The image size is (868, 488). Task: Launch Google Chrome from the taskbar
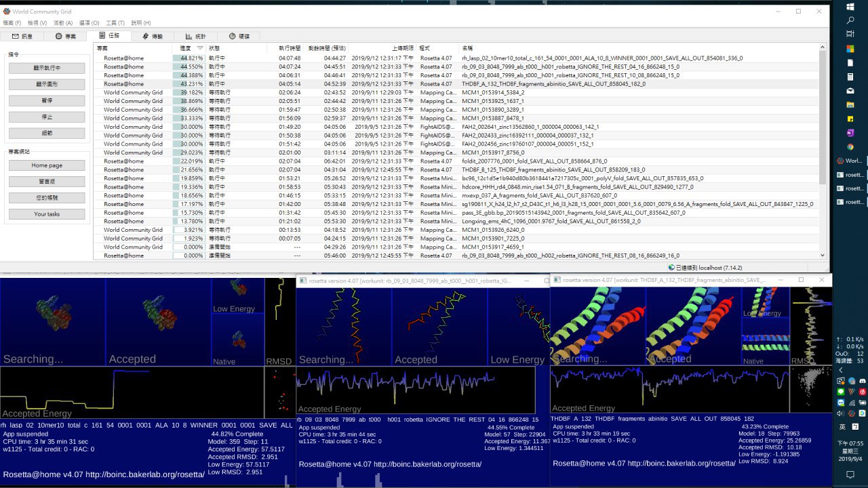coord(850,147)
